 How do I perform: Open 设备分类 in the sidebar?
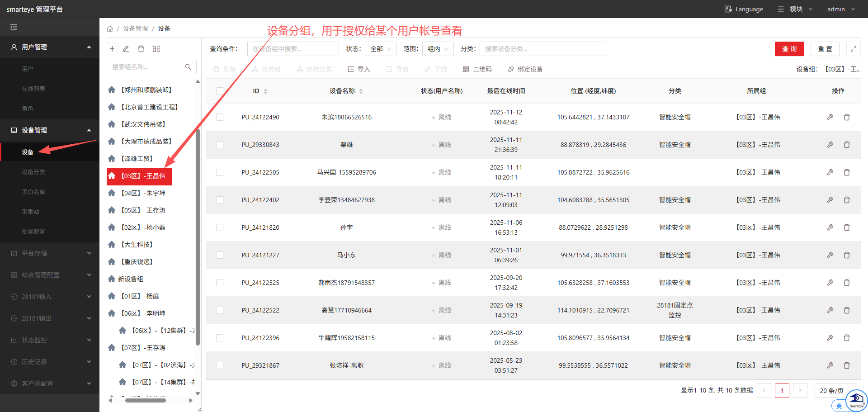[x=33, y=172]
